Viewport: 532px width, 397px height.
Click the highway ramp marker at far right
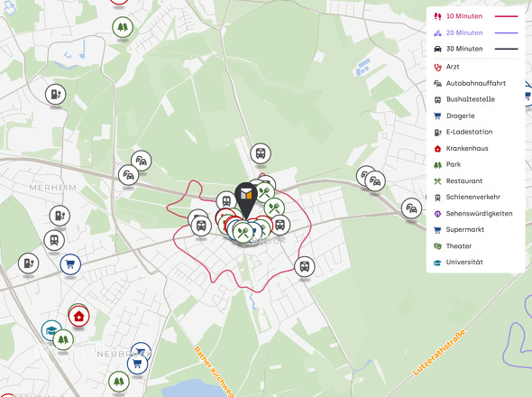pyautogui.click(x=411, y=208)
